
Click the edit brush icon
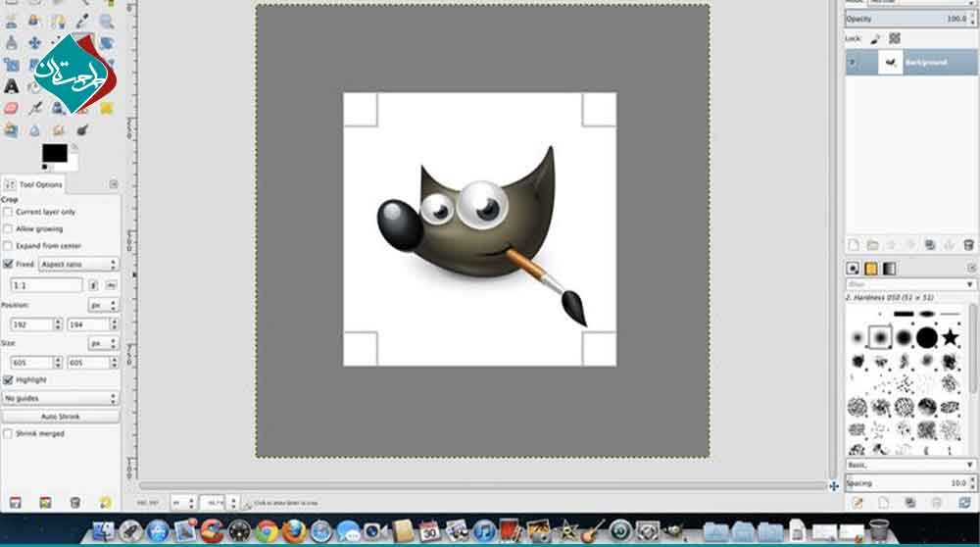pos(857,503)
